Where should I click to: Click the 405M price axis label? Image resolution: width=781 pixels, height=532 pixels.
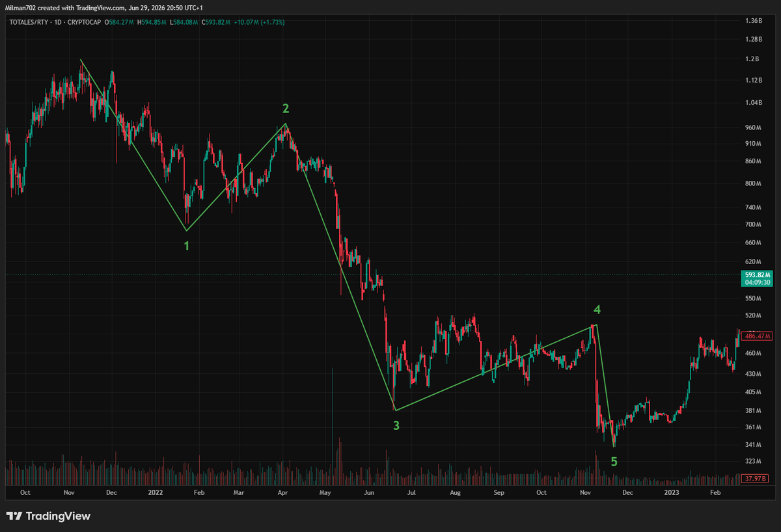click(x=754, y=392)
